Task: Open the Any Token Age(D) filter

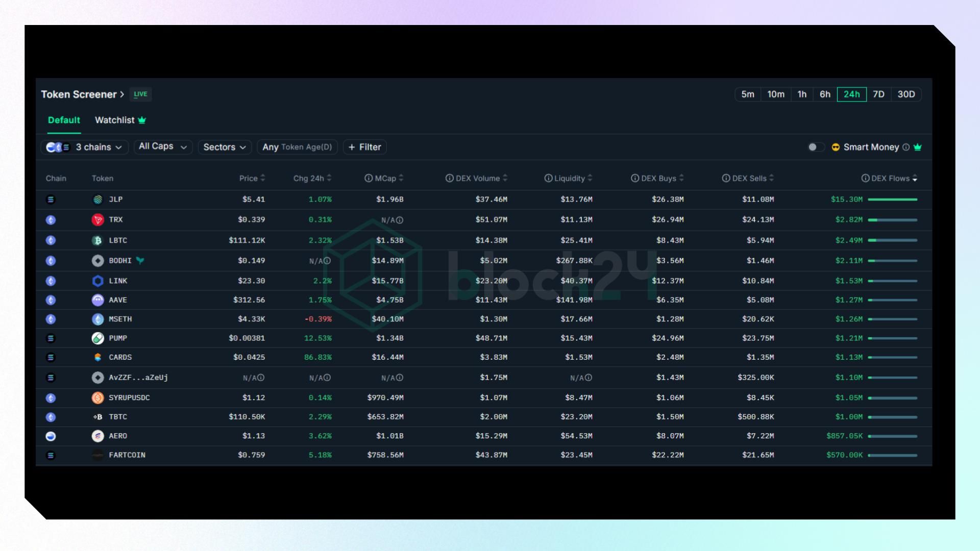Action: coord(297,147)
